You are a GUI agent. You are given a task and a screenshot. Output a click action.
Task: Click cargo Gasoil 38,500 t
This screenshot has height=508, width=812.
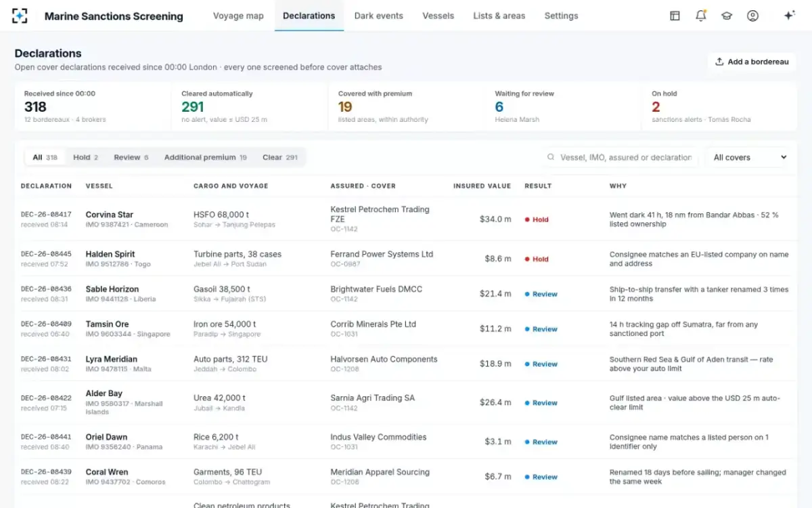[222, 289]
